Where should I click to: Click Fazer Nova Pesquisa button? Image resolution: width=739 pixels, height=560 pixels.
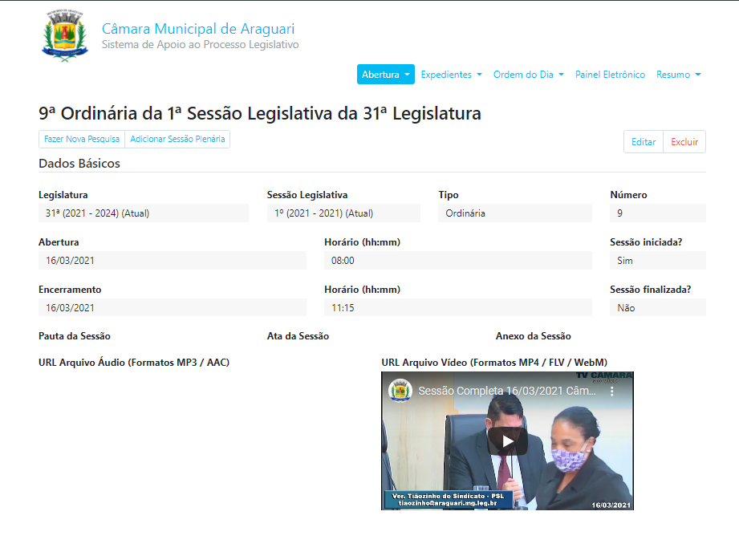point(82,140)
